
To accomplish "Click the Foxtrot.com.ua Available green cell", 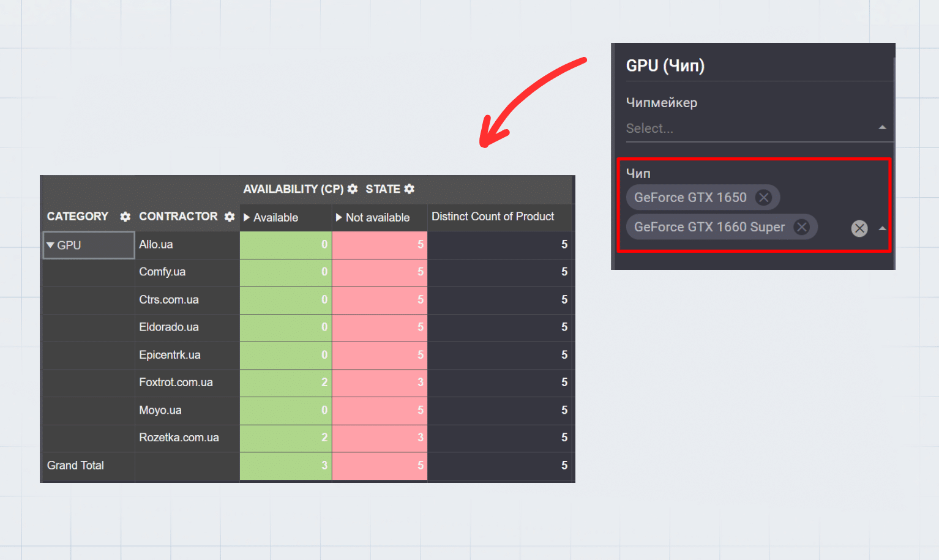I will [285, 383].
